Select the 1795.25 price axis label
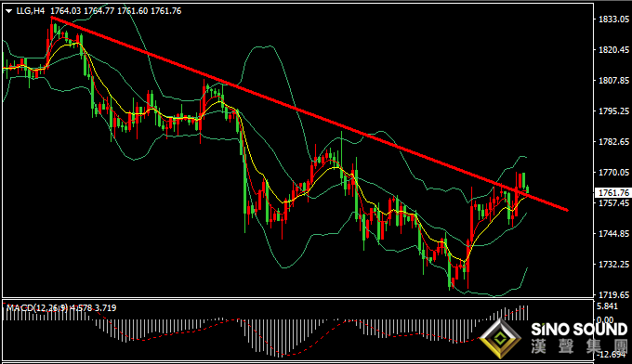The width and height of the screenshot is (632, 364). (x=613, y=110)
